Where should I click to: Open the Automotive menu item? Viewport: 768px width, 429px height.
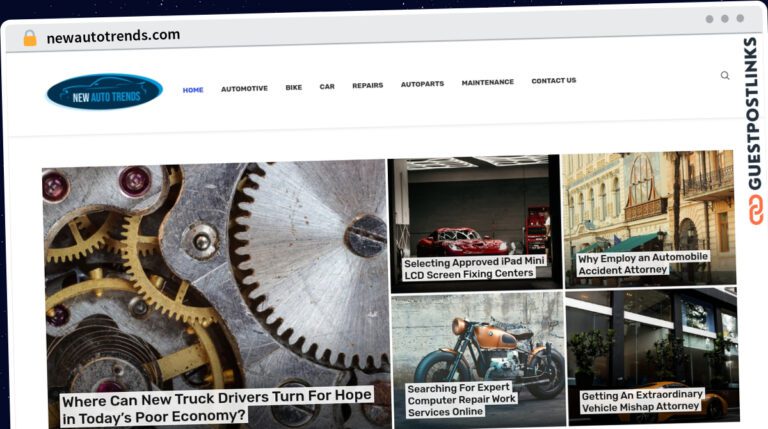[x=244, y=89]
